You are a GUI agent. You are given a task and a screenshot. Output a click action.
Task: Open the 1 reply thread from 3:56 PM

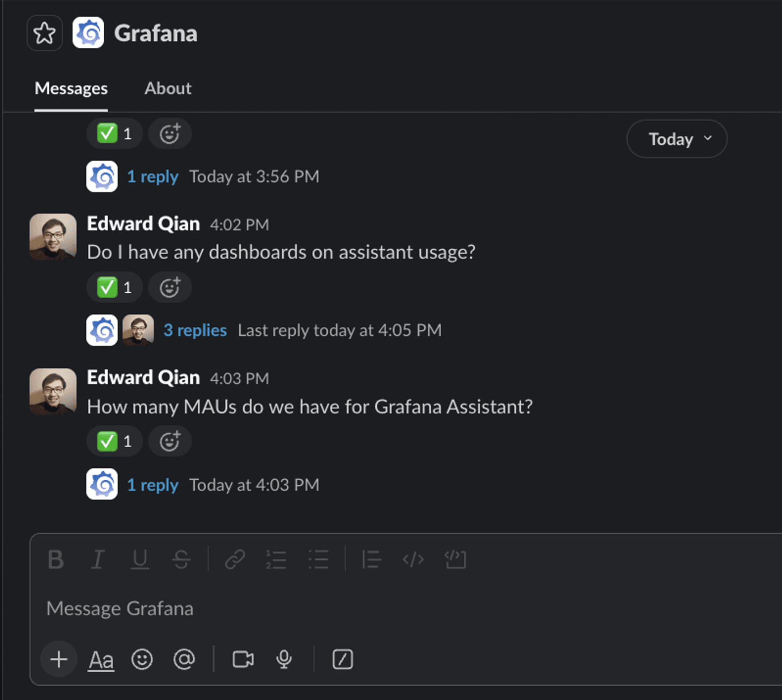point(153,176)
